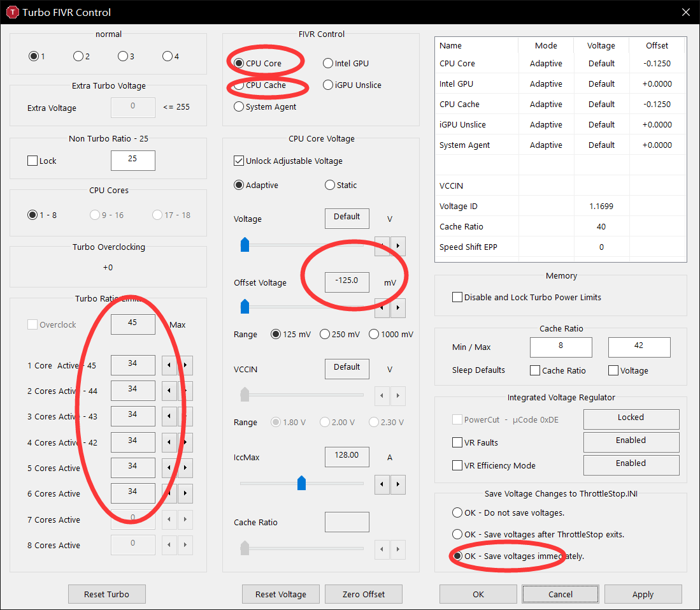Select CPU Core in FIVR Control
This screenshot has width=700, height=610.
257,64
